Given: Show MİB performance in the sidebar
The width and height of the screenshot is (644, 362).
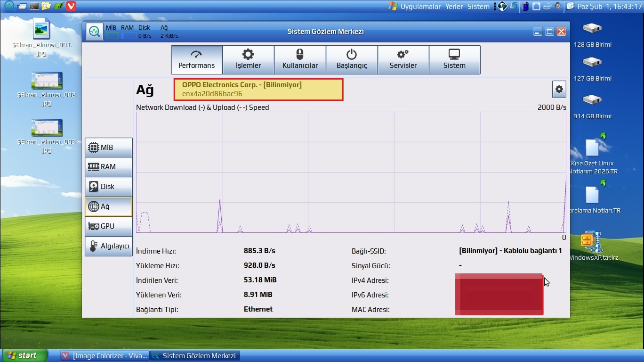Looking at the screenshot, I should pos(109,148).
